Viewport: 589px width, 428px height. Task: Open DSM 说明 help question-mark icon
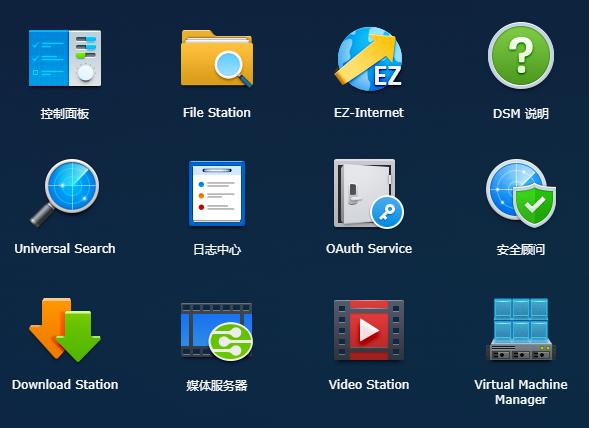pyautogui.click(x=521, y=55)
